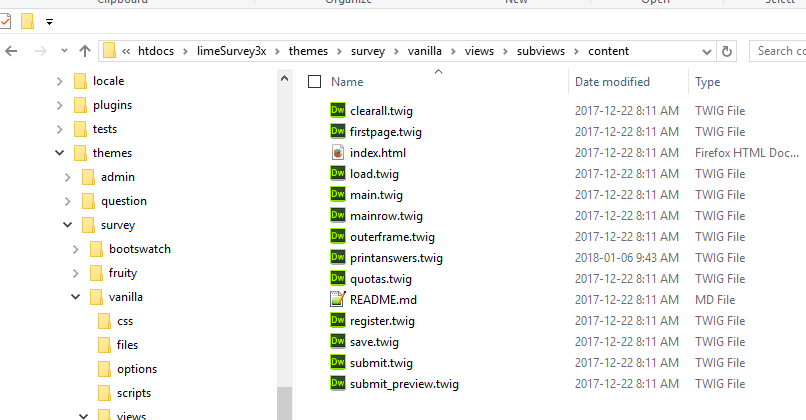Screen dimensions: 806x420
Task: Open the address bar history dropdown
Action: (x=707, y=51)
